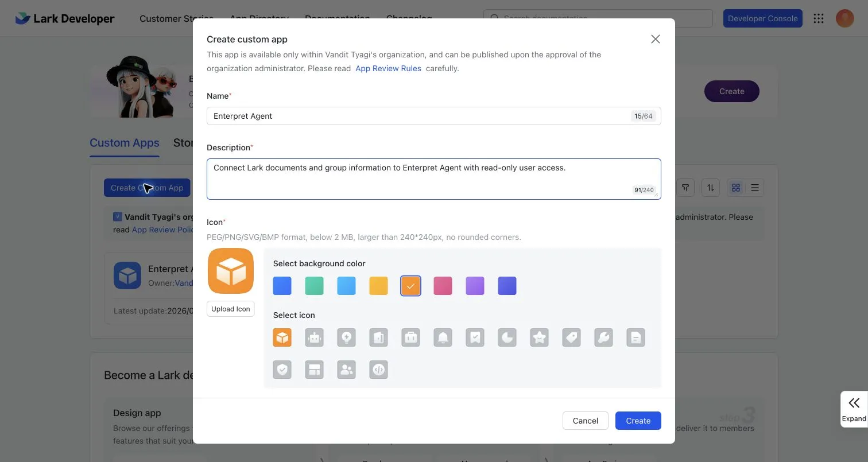Screen dimensions: 868x462
Task: Choose the light blue background color
Action: pos(347,286)
